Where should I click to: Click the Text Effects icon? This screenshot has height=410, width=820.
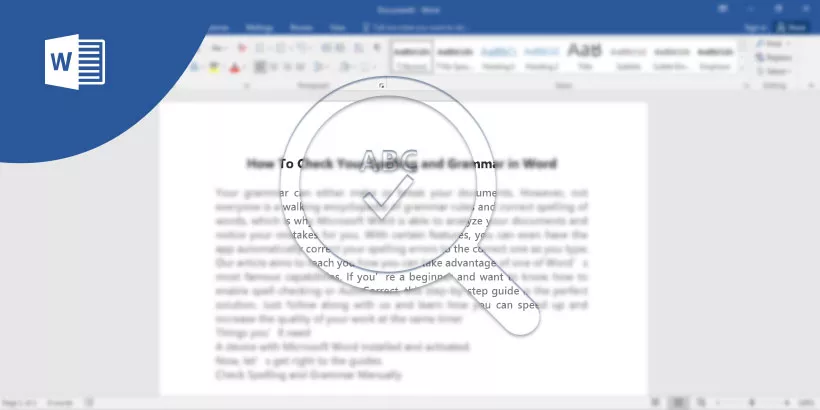(x=194, y=67)
